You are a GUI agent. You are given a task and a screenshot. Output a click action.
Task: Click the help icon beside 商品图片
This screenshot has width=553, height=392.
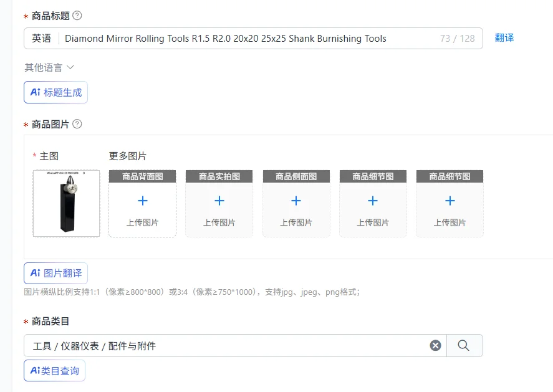pos(77,124)
